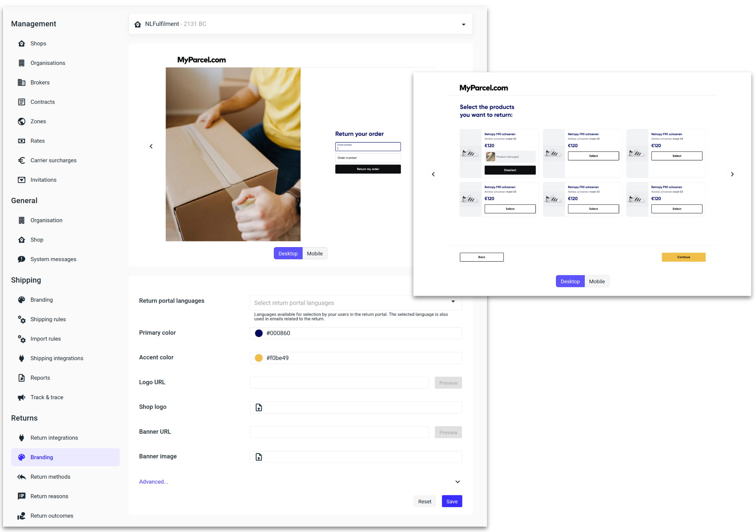This screenshot has height=532, width=756.
Task: Click Preview next to Banner URL
Action: pyautogui.click(x=448, y=433)
